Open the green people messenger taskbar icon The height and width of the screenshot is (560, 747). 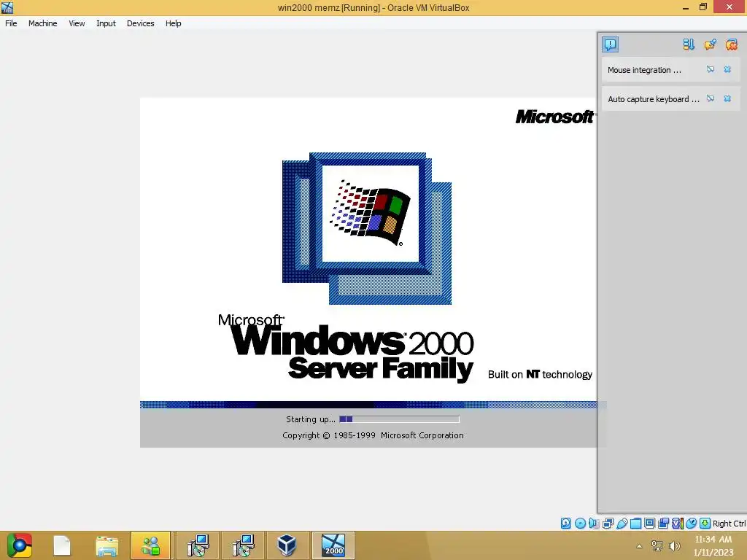click(150, 545)
